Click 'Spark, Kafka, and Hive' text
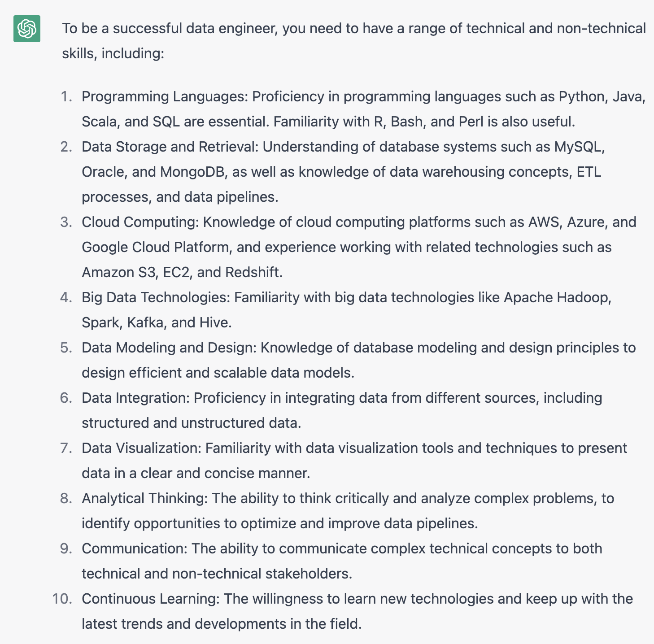The image size is (654, 644). [x=157, y=322]
